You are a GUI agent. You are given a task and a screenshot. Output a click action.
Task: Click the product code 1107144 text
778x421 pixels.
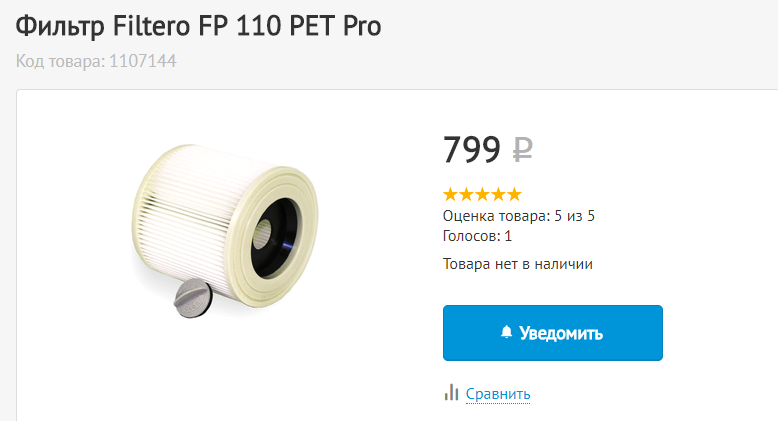click(142, 61)
